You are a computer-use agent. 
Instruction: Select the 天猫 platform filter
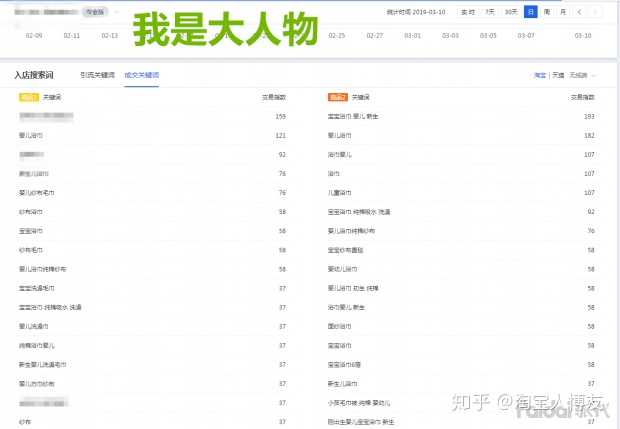click(558, 75)
